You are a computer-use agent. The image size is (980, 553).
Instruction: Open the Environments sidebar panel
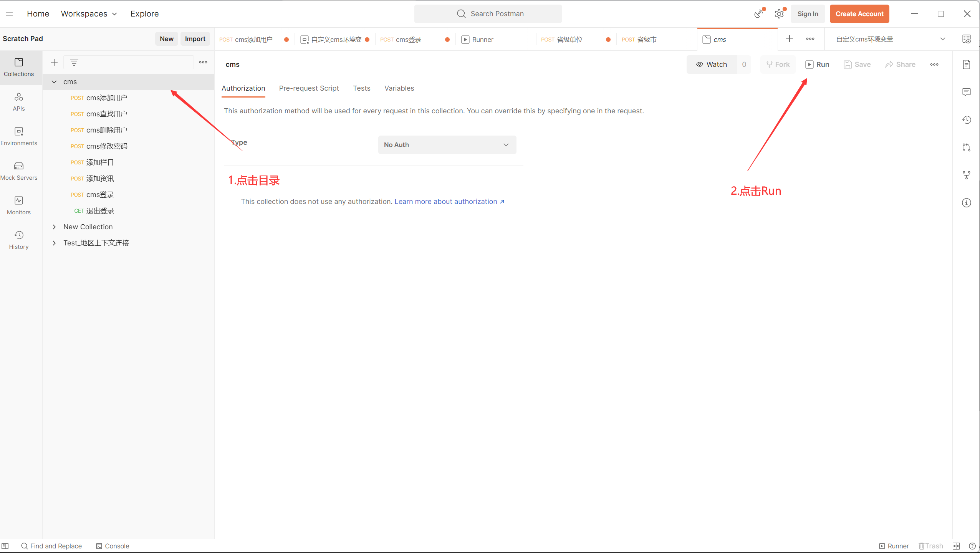click(19, 136)
